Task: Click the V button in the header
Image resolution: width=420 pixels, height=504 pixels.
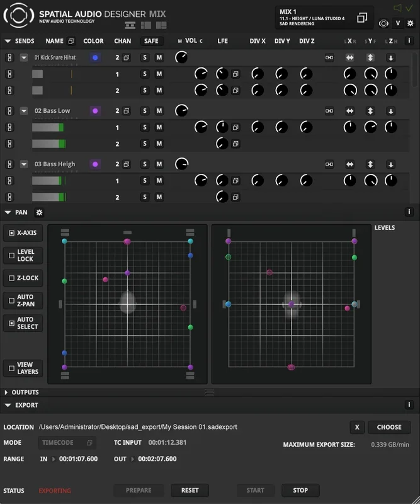Action: (398, 23)
